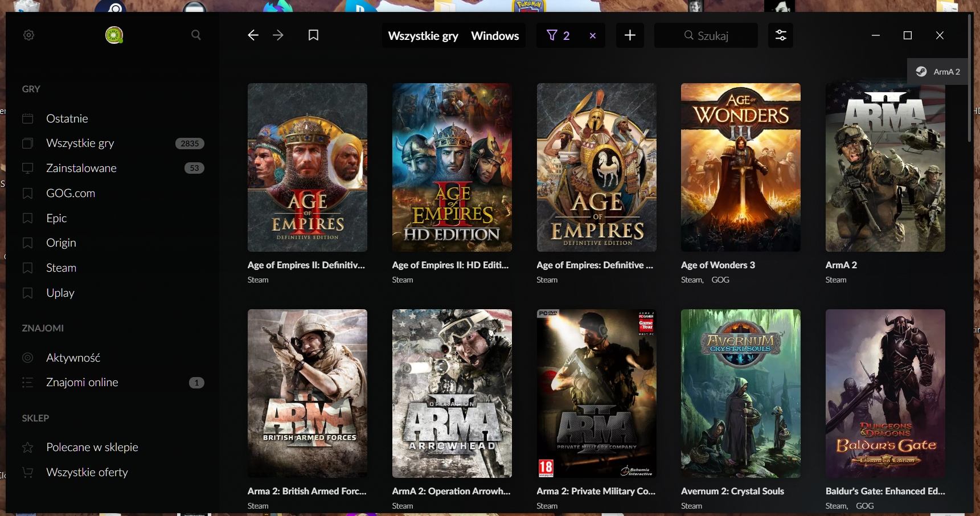
Task: Click the star icon beside Polecane w sklepie
Action: (x=27, y=448)
